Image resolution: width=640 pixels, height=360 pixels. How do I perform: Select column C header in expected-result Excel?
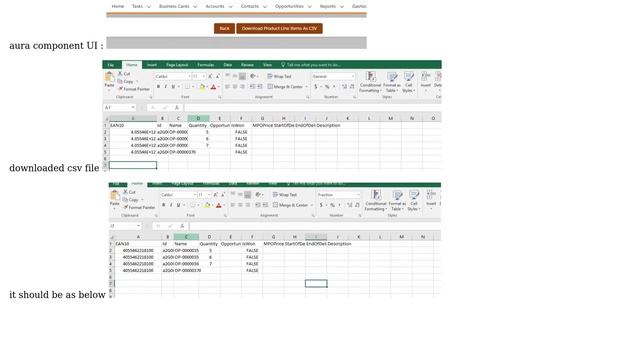click(186, 237)
